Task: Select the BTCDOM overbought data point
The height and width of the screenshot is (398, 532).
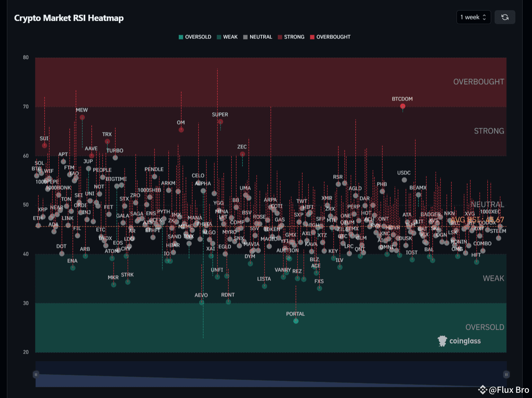Action: click(x=402, y=106)
